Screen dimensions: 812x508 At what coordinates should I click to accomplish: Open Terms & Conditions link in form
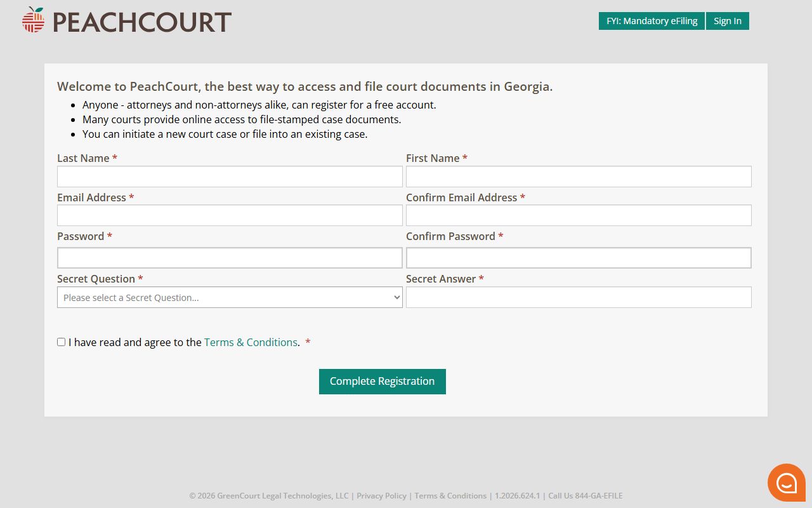[251, 342]
